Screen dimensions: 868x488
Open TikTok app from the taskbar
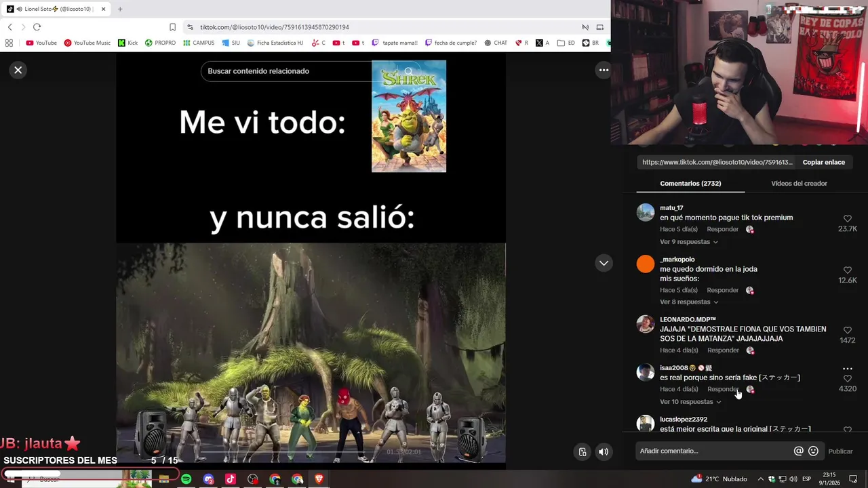pyautogui.click(x=231, y=479)
